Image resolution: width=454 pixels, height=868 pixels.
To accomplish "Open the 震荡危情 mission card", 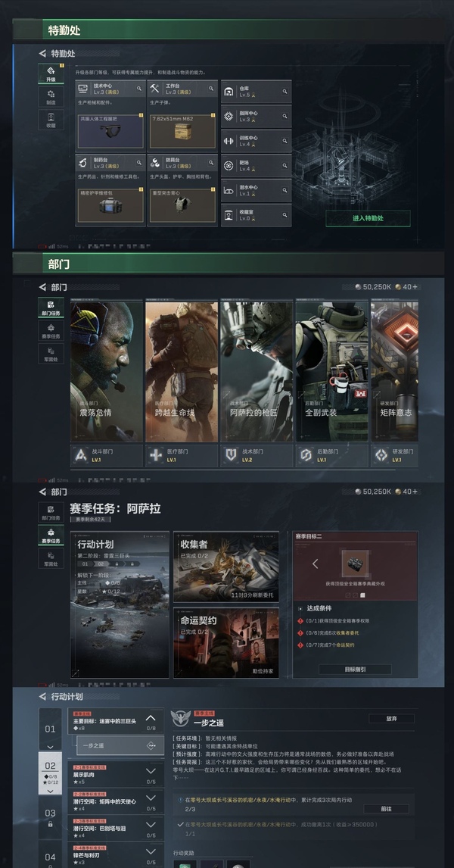I will tap(106, 371).
